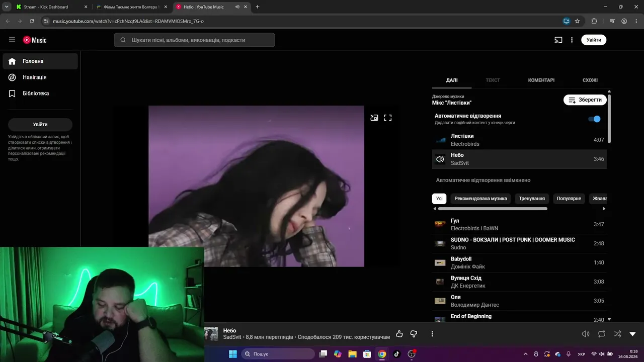The image size is (644, 362).
Task: Switch video to miniplayer mode
Action: [x=374, y=118]
